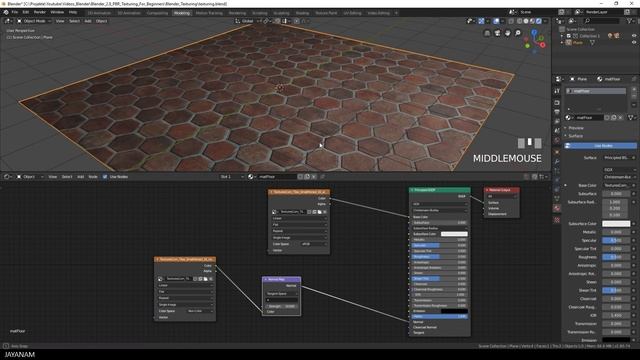The height and width of the screenshot is (360, 640).
Task: Click the Subsurface Color swatch in properties
Action: (616, 224)
